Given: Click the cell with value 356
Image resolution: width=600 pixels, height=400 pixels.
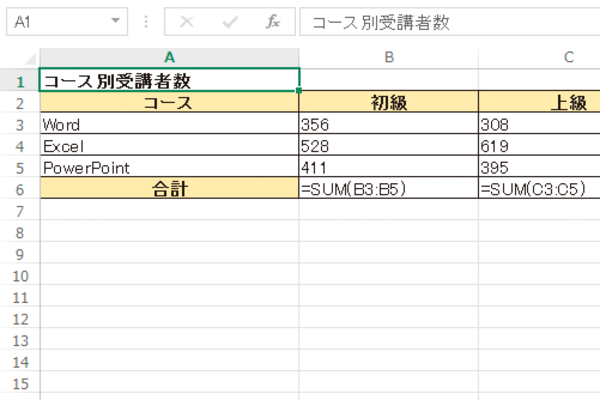Looking at the screenshot, I should click(x=389, y=124).
